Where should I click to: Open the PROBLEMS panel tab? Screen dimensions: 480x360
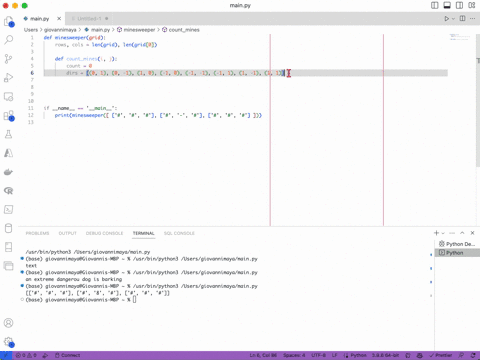pos(37,233)
